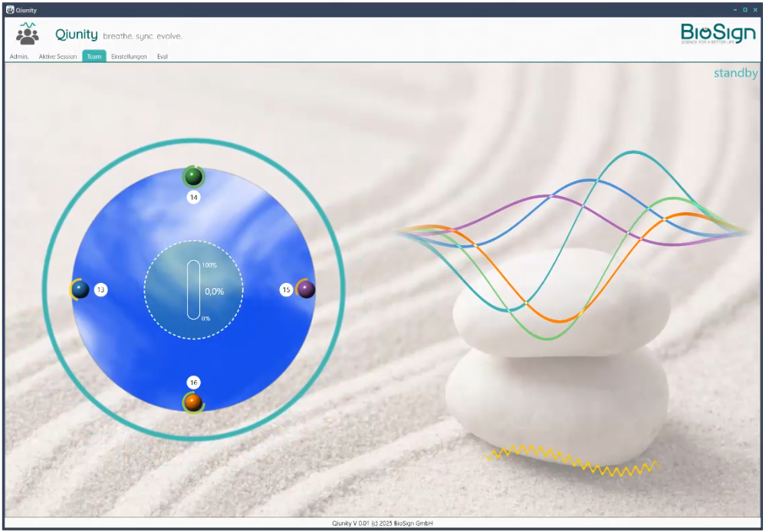Click the participant number 16 badge
766x532 pixels.
pos(194,382)
